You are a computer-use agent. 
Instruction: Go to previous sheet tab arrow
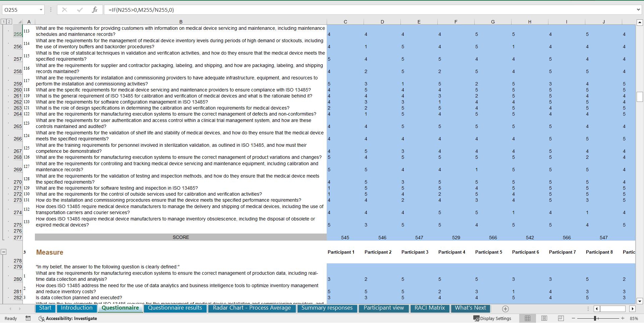click(x=10, y=309)
